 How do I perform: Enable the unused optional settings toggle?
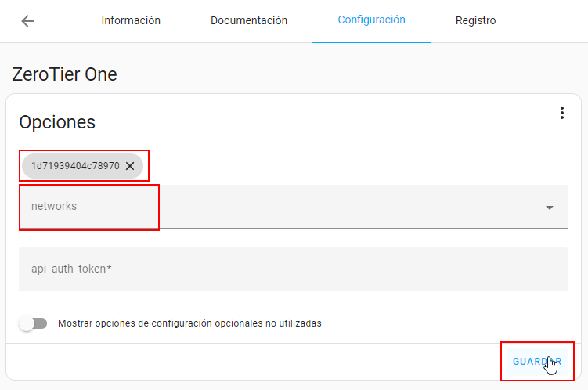point(34,323)
